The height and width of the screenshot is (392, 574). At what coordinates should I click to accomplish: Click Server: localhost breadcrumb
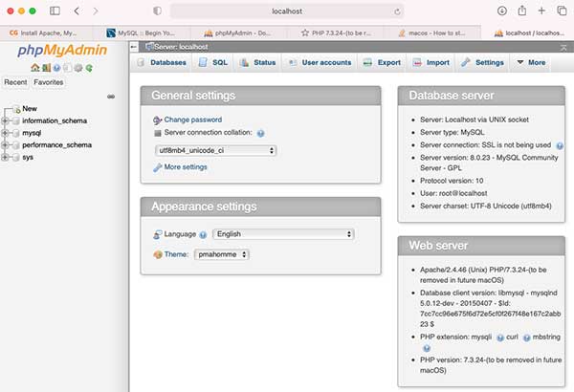pyautogui.click(x=181, y=47)
